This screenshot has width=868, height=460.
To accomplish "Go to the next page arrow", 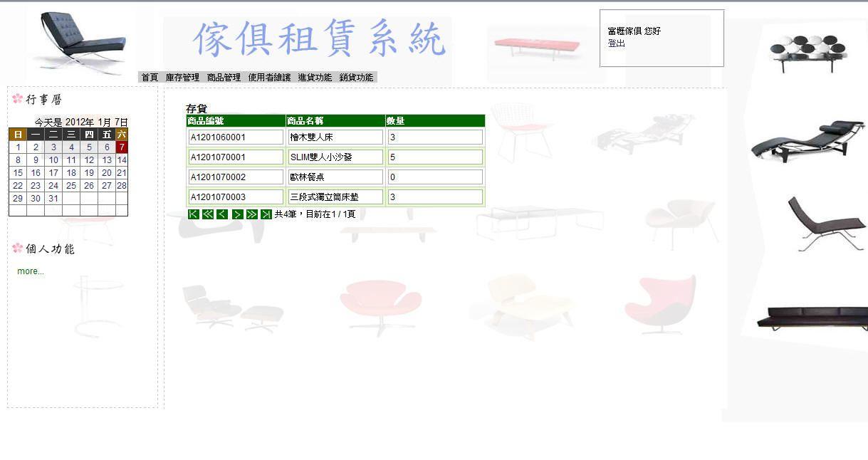I will (x=237, y=214).
